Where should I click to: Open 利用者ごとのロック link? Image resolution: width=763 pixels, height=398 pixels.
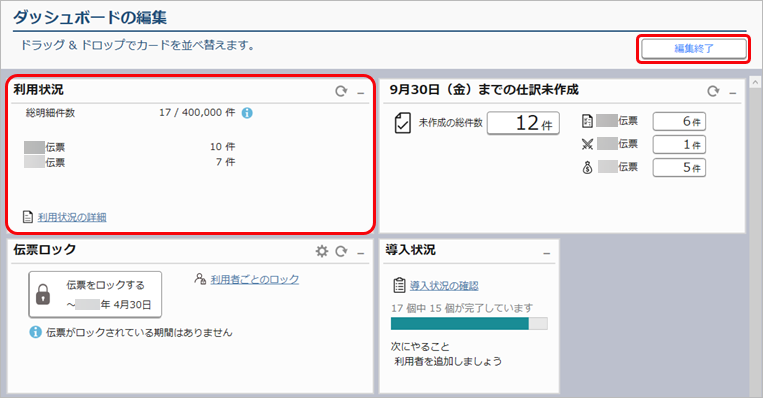[254, 280]
